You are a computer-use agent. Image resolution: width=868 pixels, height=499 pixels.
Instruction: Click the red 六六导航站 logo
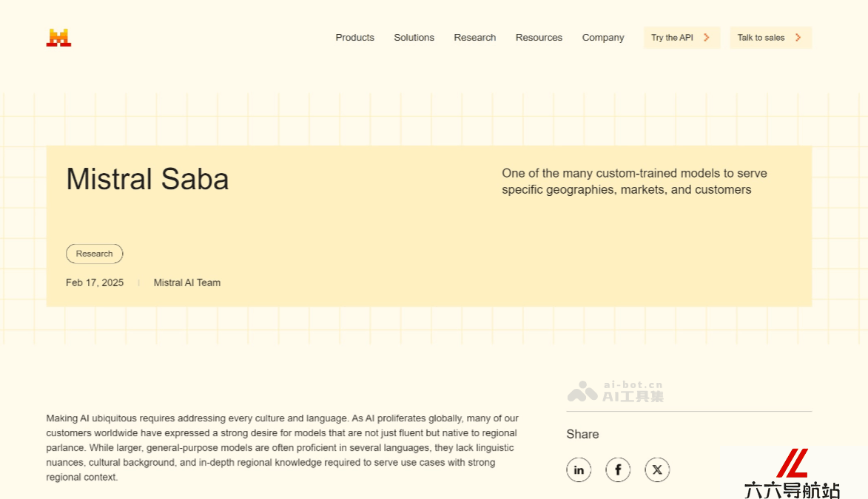pyautogui.click(x=793, y=474)
